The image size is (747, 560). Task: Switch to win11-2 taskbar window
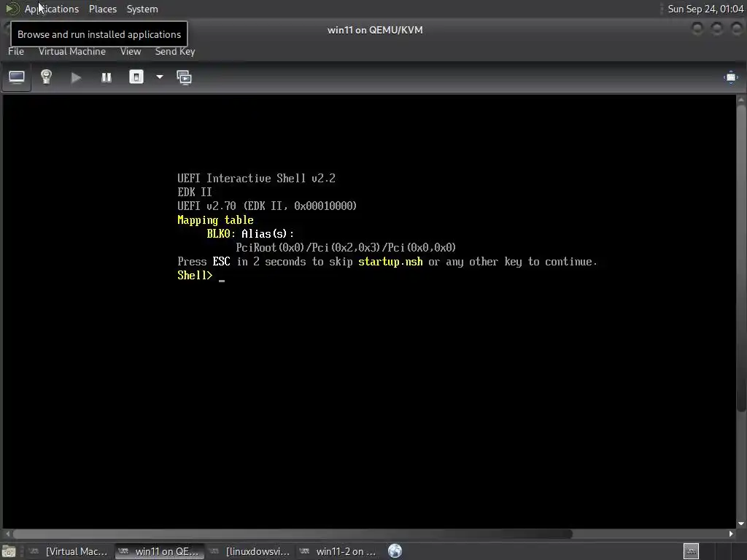click(339, 551)
